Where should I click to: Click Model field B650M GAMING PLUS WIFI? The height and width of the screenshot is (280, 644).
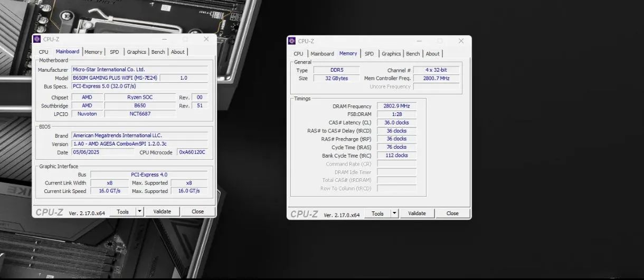click(x=115, y=78)
